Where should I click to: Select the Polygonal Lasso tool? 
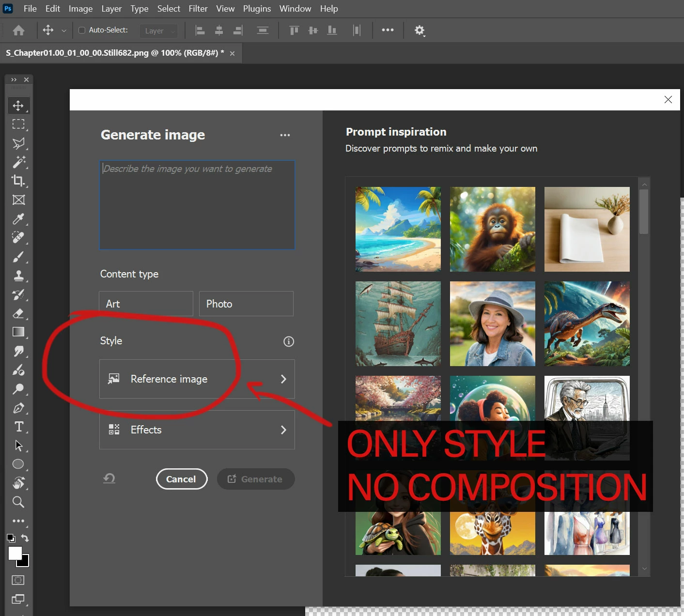click(18, 143)
